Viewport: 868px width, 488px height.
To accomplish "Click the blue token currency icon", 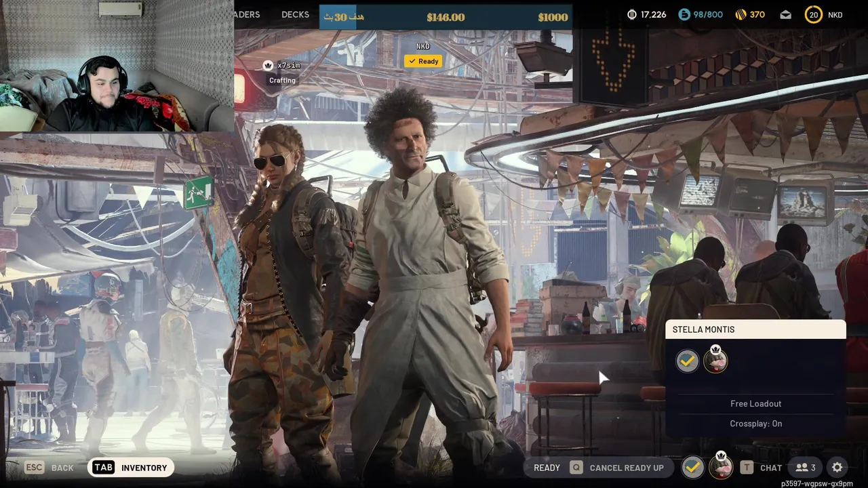I will (684, 14).
